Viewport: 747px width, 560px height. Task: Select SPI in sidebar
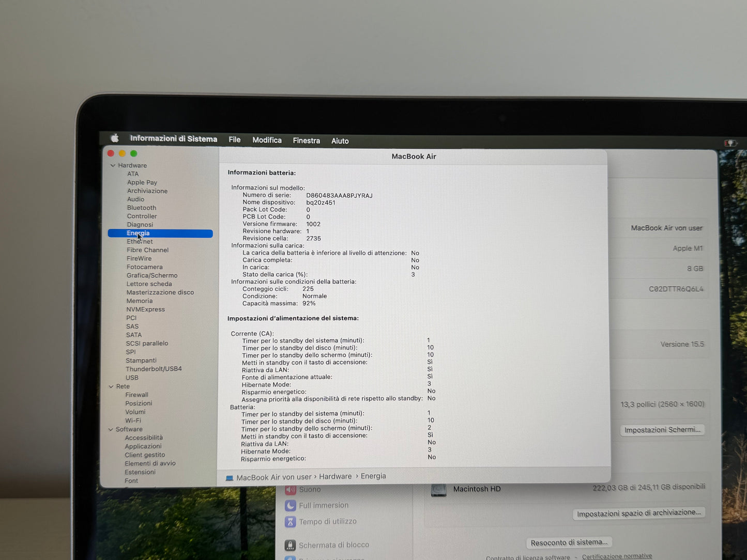[x=131, y=352]
